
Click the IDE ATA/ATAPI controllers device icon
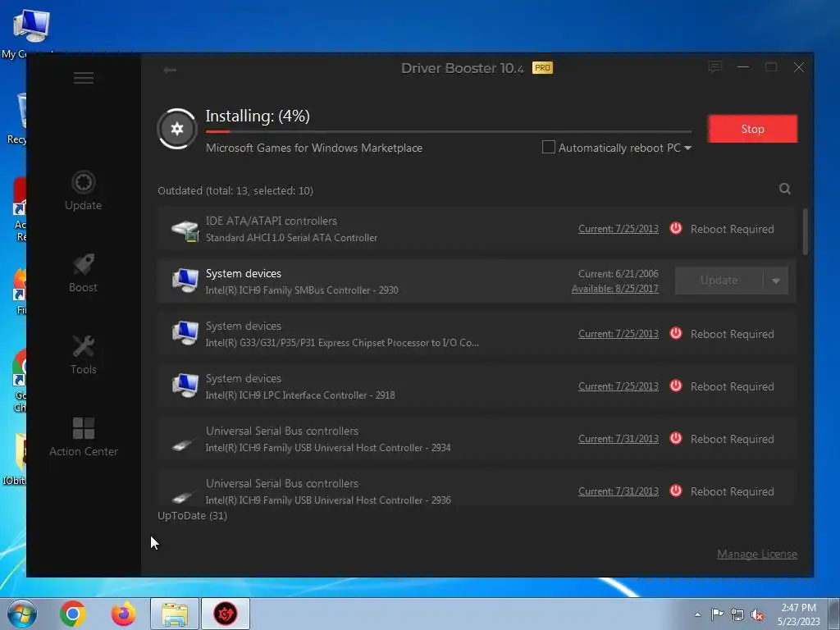(185, 231)
